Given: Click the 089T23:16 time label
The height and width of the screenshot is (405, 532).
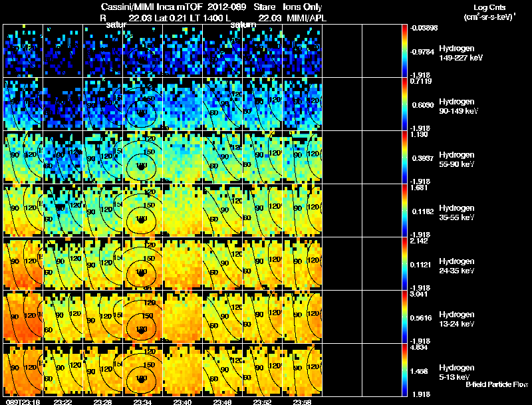Looking at the screenshot, I should pyautogui.click(x=23, y=402).
